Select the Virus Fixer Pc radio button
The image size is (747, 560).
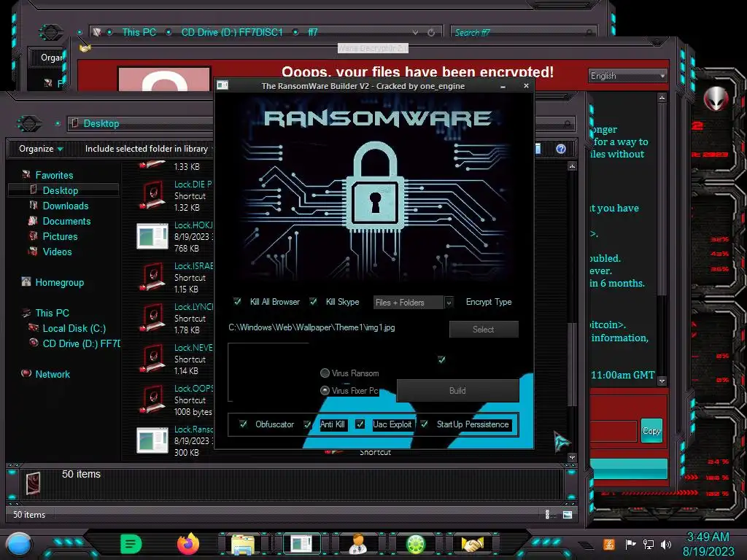click(x=325, y=391)
